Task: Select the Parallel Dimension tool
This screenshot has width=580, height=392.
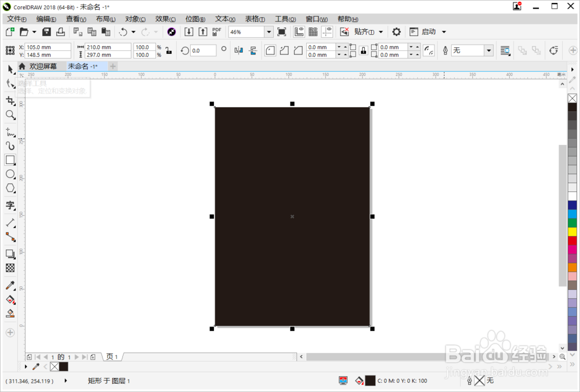Action: pos(10,223)
